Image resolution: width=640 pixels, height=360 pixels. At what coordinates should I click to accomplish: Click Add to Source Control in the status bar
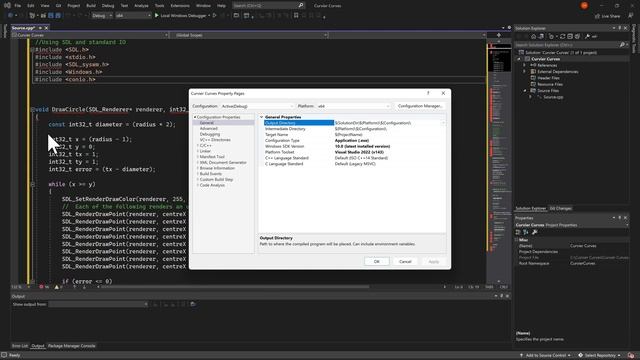coord(545,356)
